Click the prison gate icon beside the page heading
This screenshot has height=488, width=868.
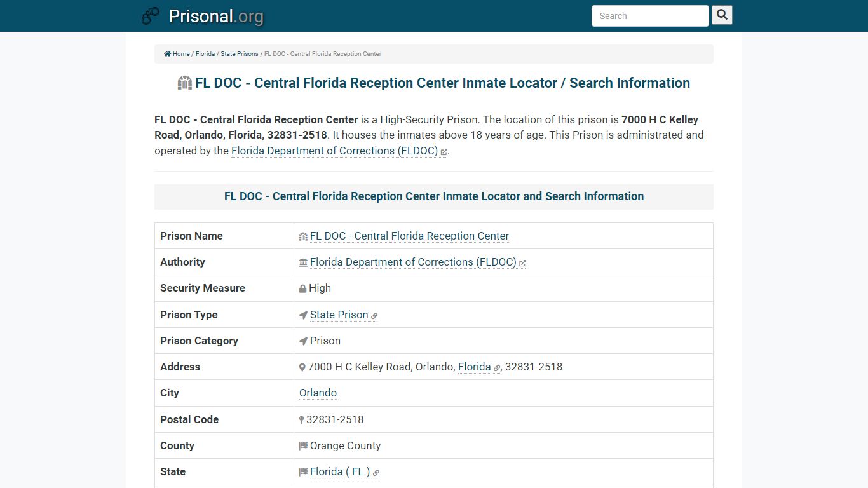point(185,83)
